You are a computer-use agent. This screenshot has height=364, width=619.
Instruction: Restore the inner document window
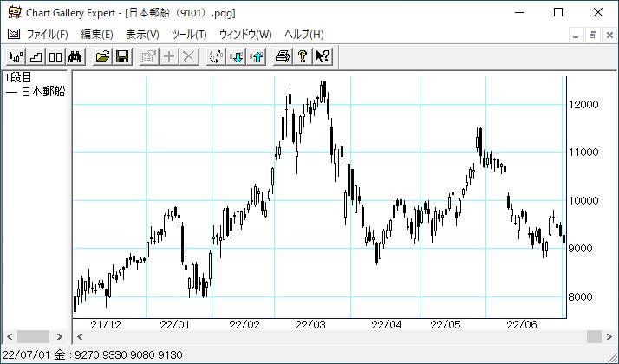point(593,35)
